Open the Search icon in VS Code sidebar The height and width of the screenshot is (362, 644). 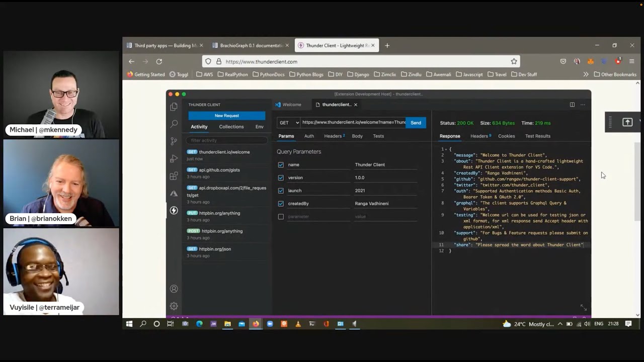(174, 124)
